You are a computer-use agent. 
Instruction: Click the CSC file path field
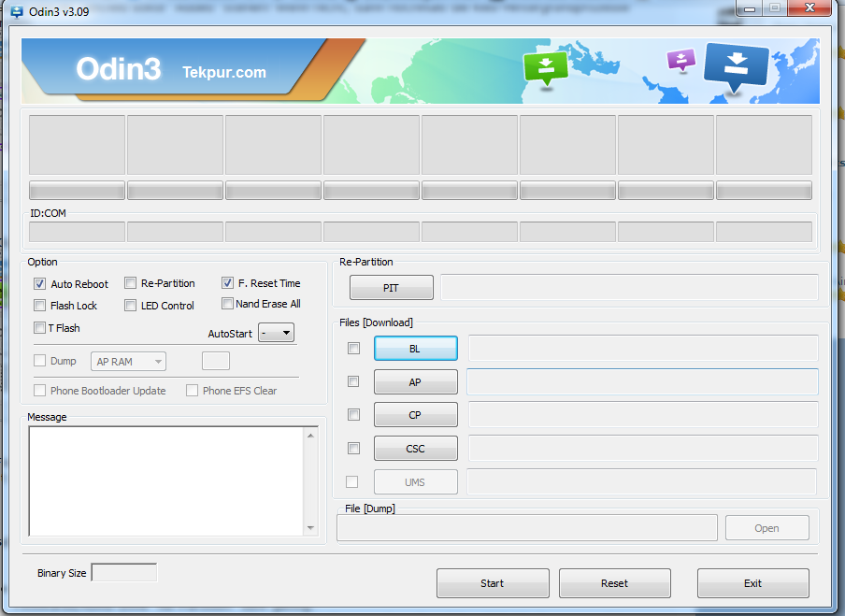(643, 449)
